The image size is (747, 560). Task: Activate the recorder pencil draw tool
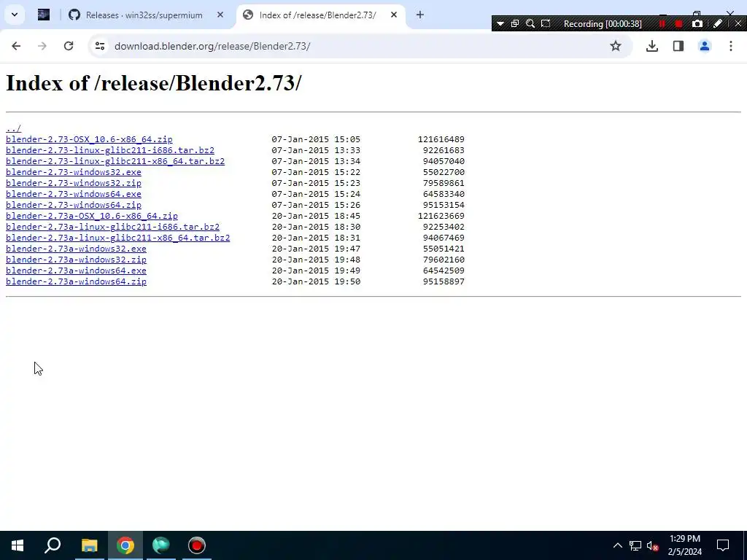[x=718, y=23]
